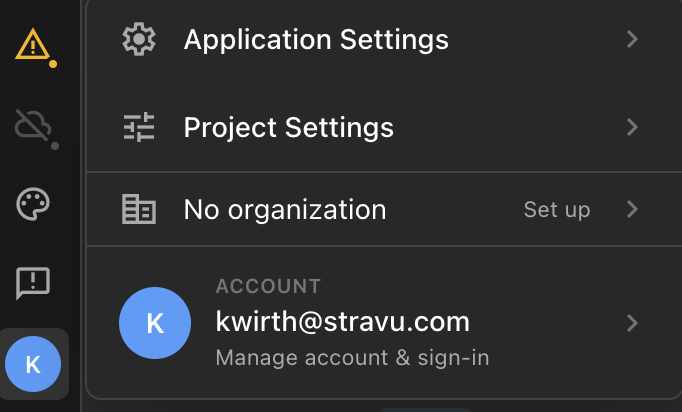Image resolution: width=682 pixels, height=412 pixels.
Task: Expand the Project Settings chevron arrow
Action: (632, 127)
